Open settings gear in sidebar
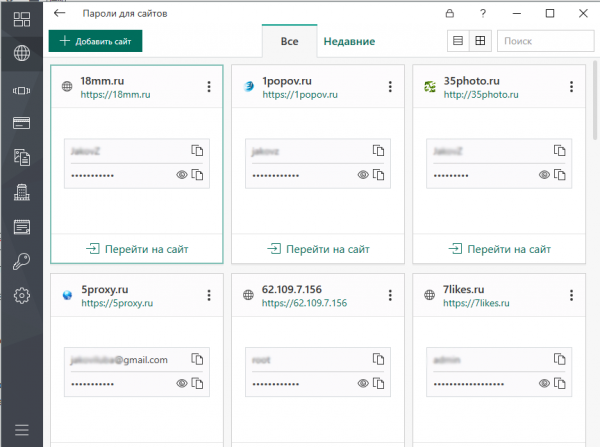Viewport: 600px width, 447px height. (x=22, y=295)
